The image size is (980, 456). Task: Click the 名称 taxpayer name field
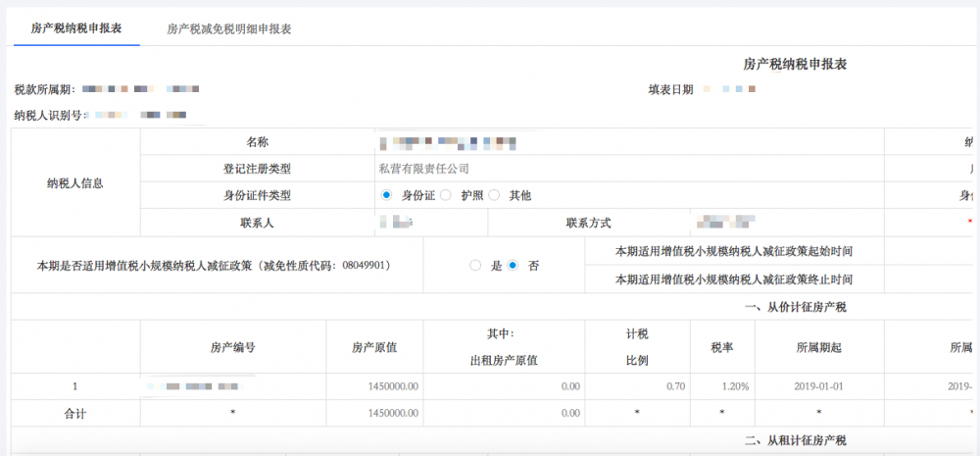[x=627, y=143]
